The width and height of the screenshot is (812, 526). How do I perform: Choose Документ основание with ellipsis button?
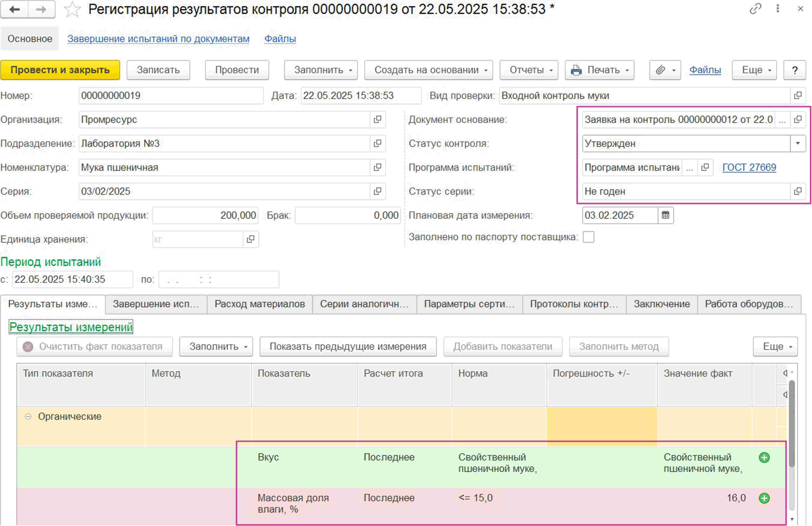click(782, 119)
